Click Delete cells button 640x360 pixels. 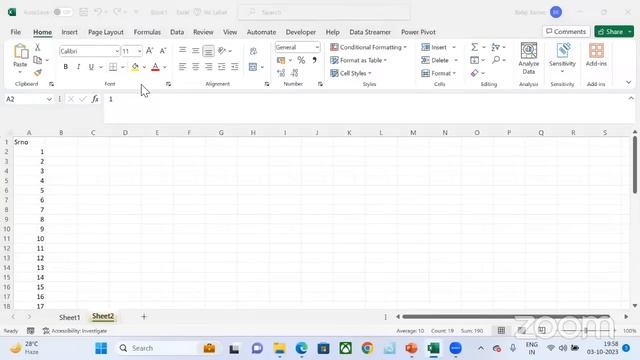pos(435,60)
